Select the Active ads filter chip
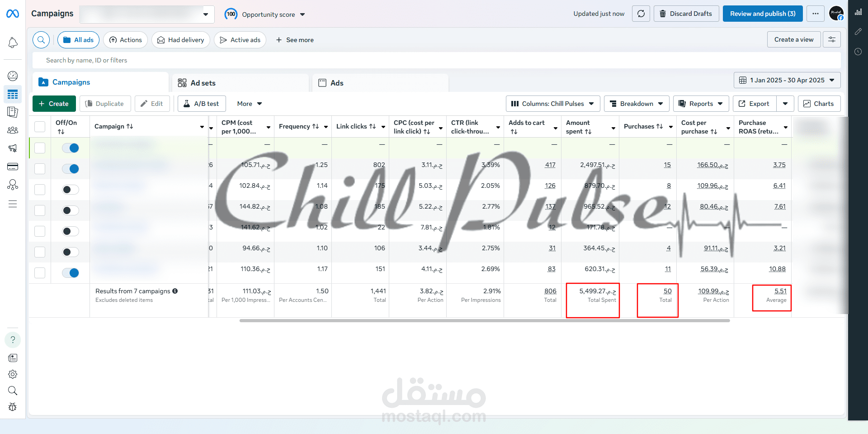The image size is (868, 434). coord(240,40)
